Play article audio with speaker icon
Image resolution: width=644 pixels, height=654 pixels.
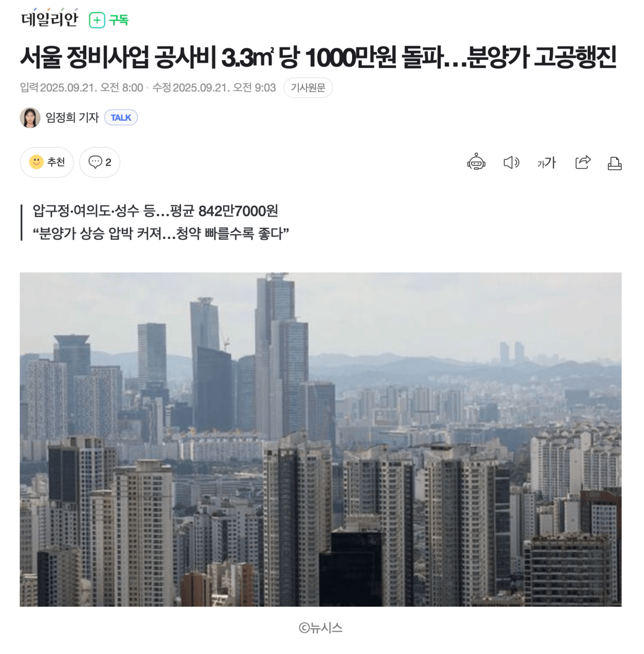tap(511, 162)
